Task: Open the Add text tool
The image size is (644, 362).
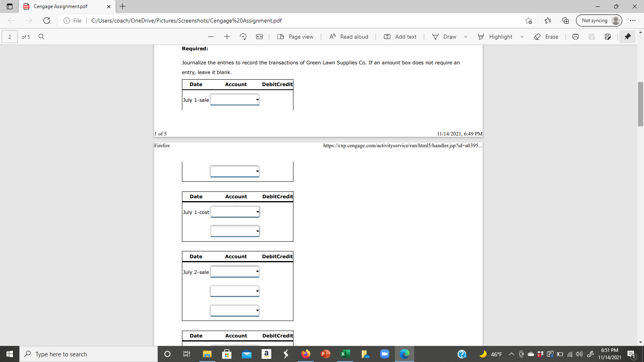Action: [400, 37]
